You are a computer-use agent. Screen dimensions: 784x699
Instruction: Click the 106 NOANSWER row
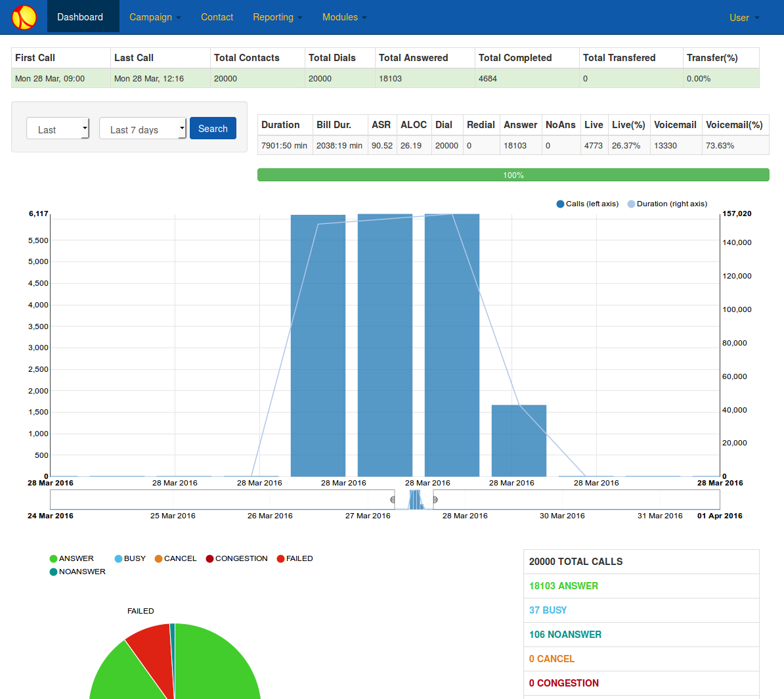tap(642, 635)
